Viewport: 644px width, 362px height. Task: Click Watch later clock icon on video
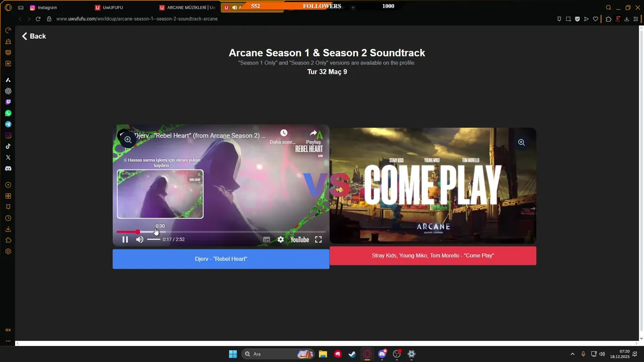[284, 133]
